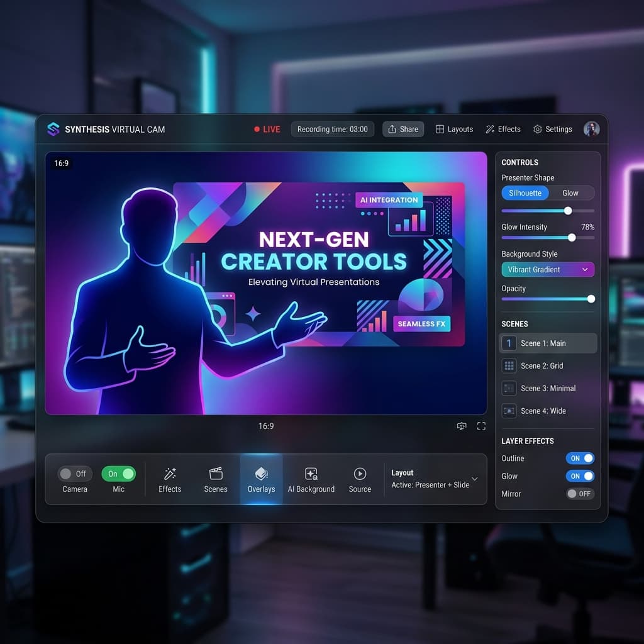This screenshot has height=644, width=644.
Task: Select the Glow presenter shape option
Action: point(571,193)
